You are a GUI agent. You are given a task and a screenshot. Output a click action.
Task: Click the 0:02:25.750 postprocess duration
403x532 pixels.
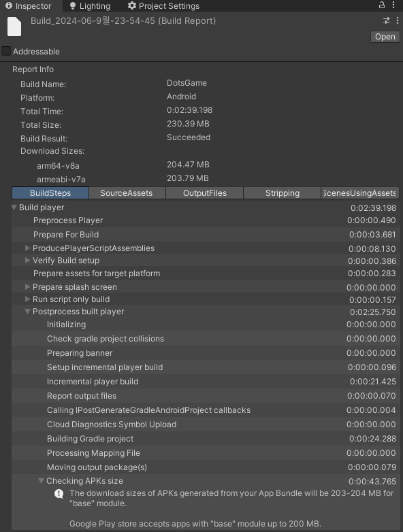pos(373,312)
